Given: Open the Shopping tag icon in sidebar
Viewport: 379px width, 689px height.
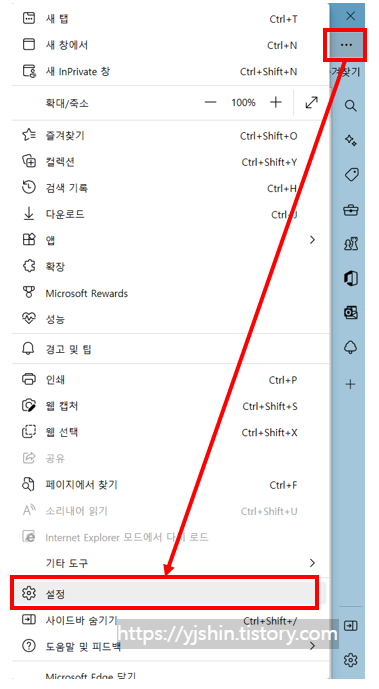Looking at the screenshot, I should point(351,174).
